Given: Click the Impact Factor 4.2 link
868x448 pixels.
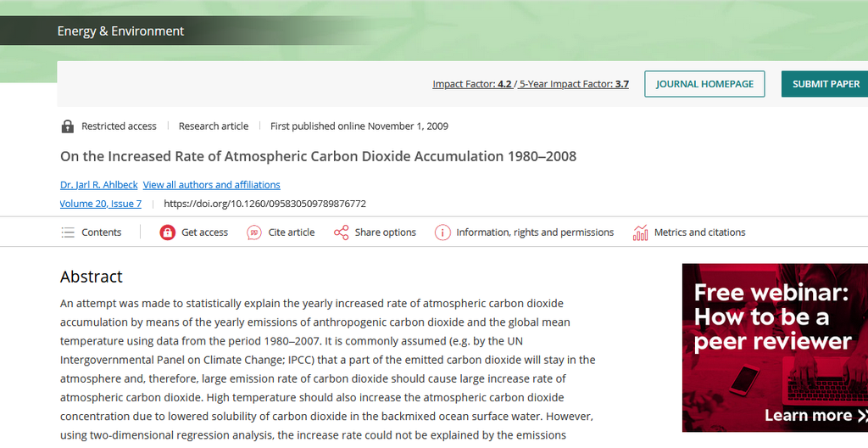Looking at the screenshot, I should point(471,84).
